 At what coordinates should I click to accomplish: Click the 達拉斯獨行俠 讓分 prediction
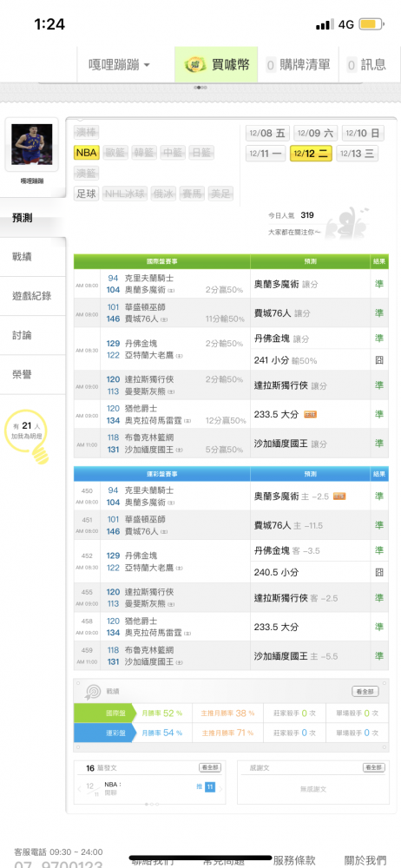(x=290, y=385)
